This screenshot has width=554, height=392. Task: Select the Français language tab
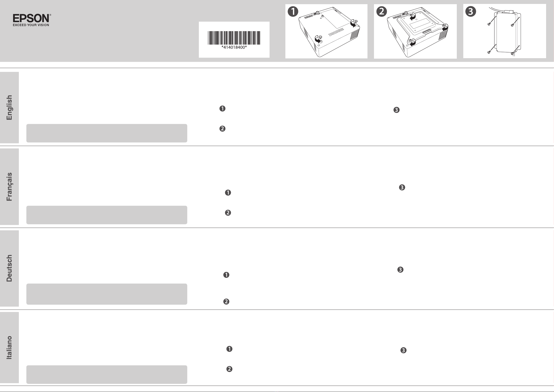coord(9,187)
